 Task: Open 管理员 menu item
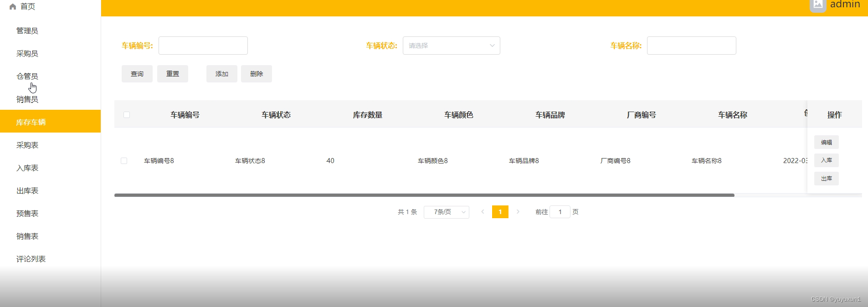coord(50,31)
